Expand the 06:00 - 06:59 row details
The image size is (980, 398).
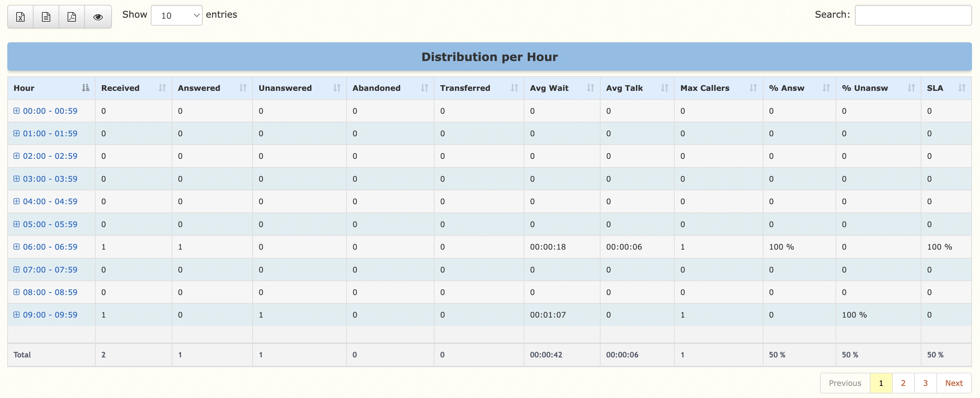[16, 246]
